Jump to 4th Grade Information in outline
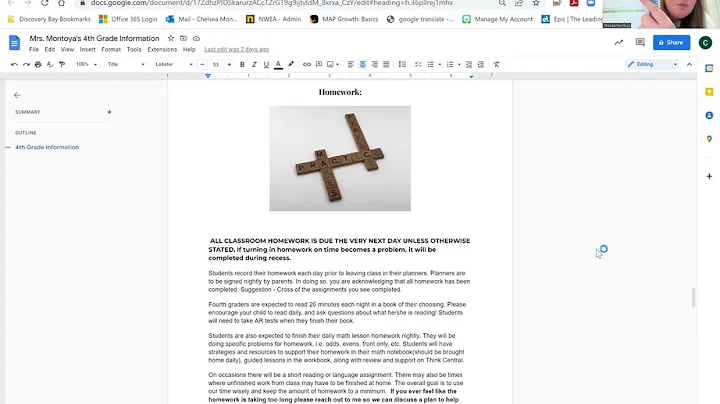Viewport: 720px width, 404px height. [x=47, y=147]
